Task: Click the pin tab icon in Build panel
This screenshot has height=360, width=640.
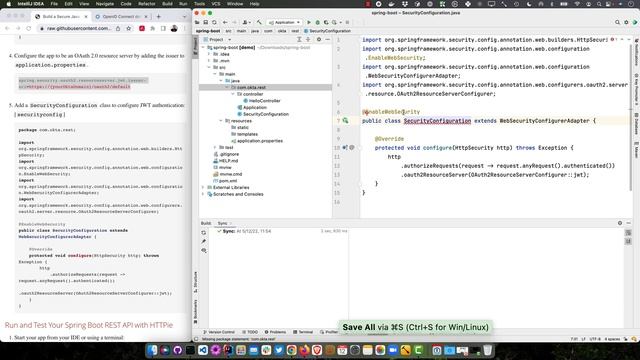Action: pyautogui.click(x=204, y=242)
